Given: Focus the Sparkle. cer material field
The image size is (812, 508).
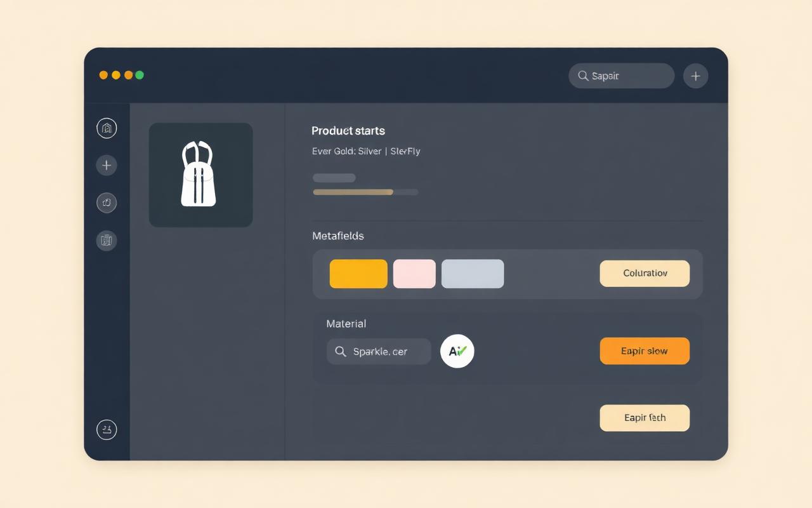Looking at the screenshot, I should [379, 351].
